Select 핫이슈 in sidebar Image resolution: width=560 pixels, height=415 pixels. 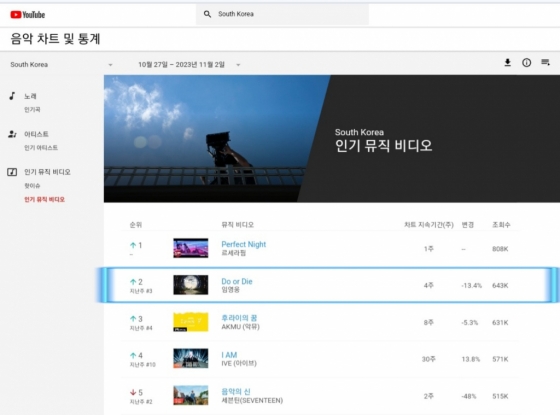pos(32,186)
